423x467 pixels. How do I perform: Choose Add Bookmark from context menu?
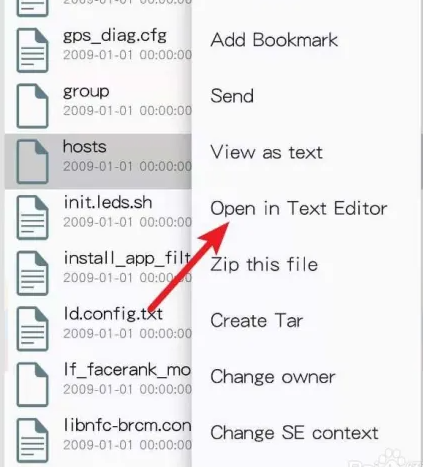tap(274, 40)
